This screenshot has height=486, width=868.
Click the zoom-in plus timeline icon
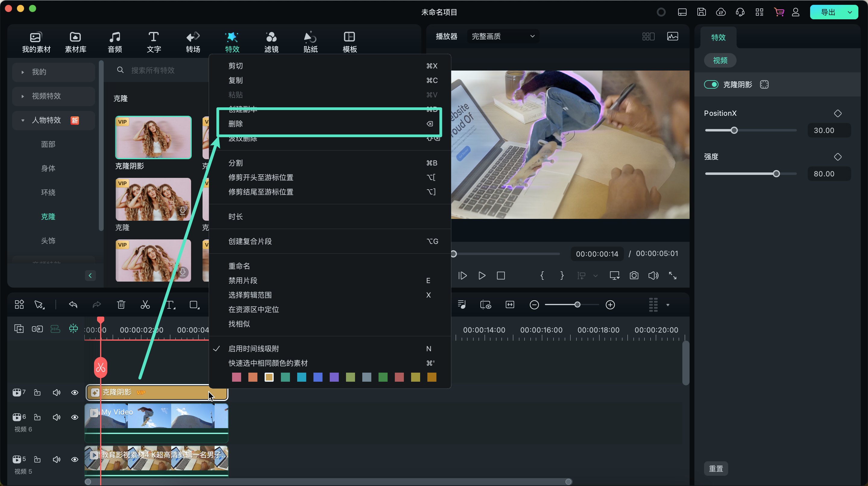coord(610,305)
